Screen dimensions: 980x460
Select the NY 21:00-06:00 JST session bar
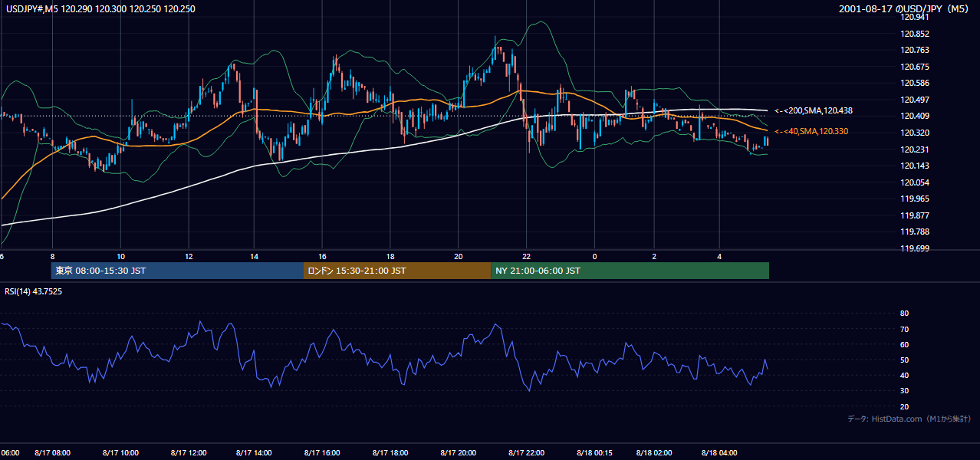(x=630, y=271)
